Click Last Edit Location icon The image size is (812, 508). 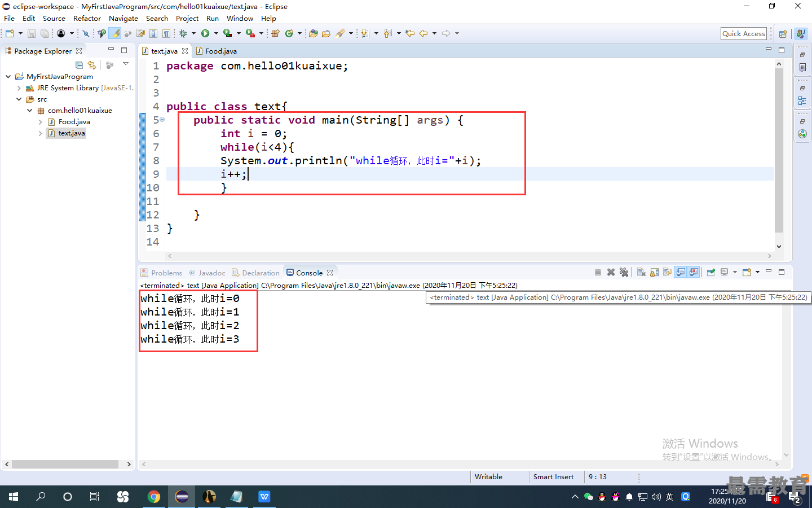pyautogui.click(x=409, y=33)
